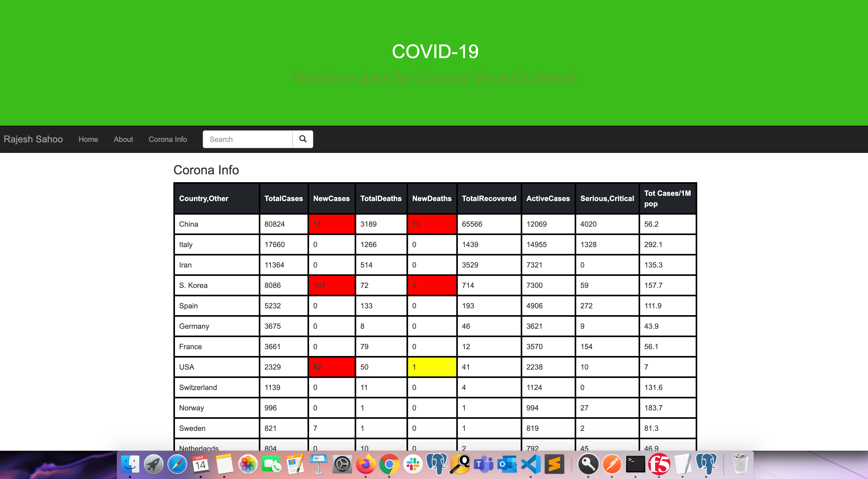Viewport: 868px width, 479px height.
Task: Open Slack from the dock
Action: (413, 465)
